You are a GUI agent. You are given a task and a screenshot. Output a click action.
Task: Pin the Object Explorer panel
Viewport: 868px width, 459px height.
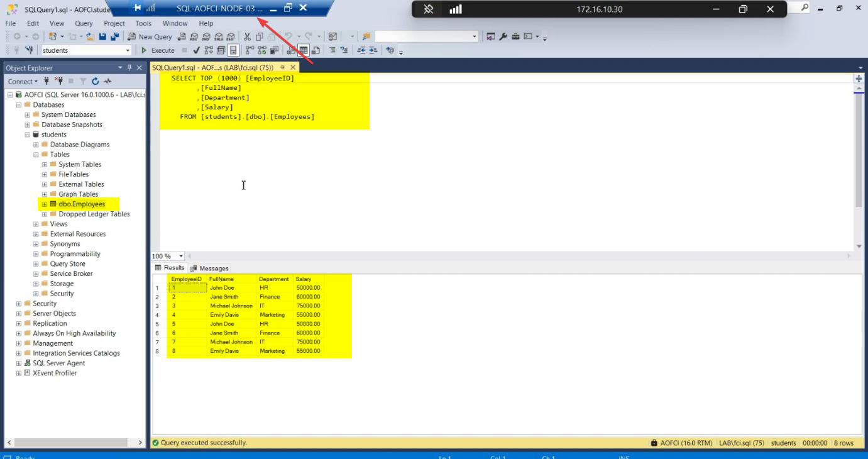click(x=130, y=67)
